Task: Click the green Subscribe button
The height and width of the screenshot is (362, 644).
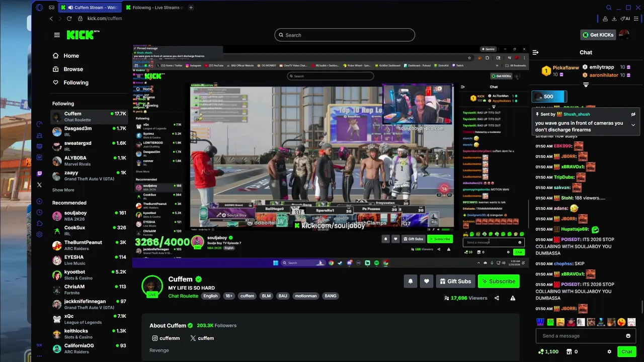Action: (x=499, y=282)
